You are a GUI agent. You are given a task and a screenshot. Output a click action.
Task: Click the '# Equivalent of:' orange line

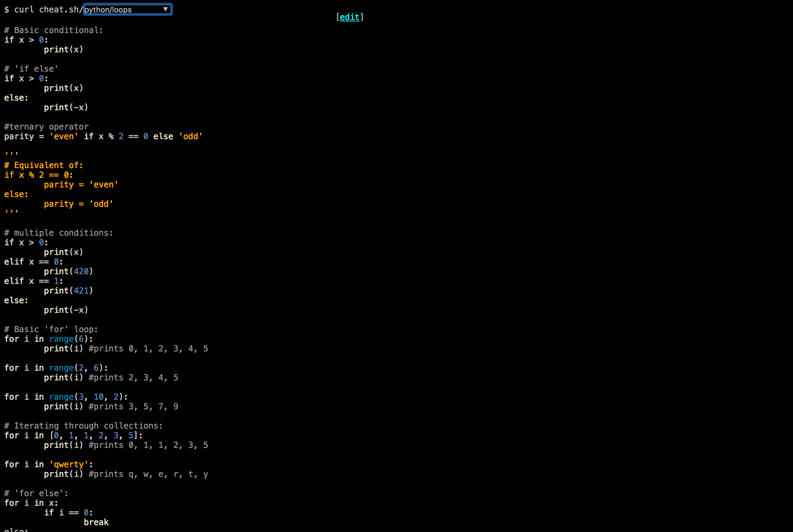[x=44, y=165]
